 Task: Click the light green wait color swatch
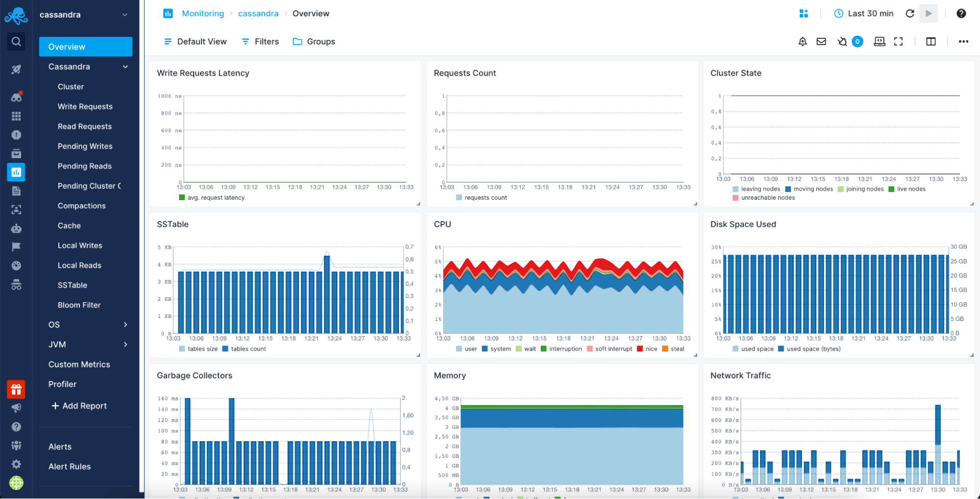pyautogui.click(x=519, y=349)
